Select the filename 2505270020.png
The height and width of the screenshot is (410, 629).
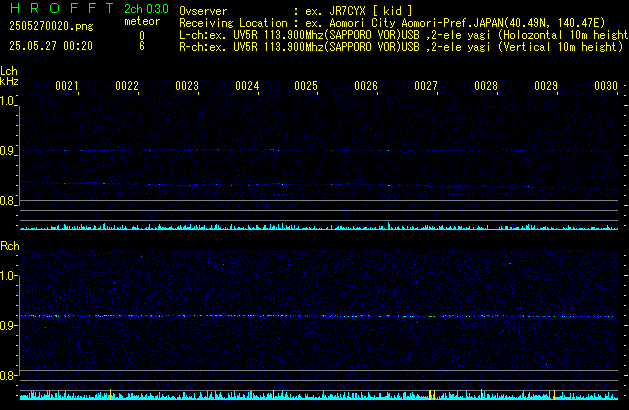[51, 26]
